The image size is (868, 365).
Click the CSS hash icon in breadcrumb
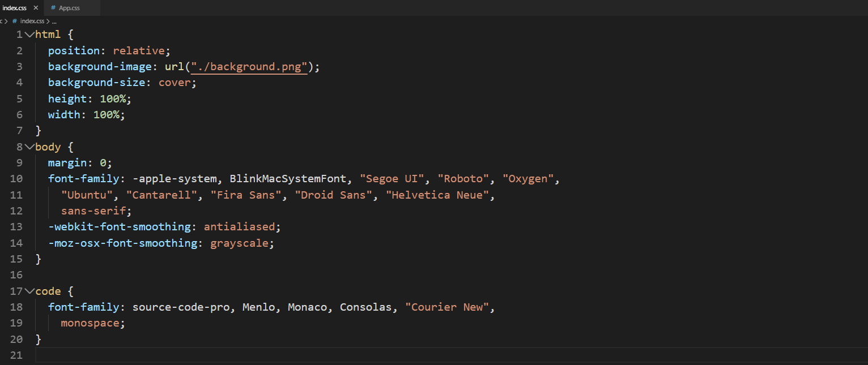pyautogui.click(x=15, y=21)
